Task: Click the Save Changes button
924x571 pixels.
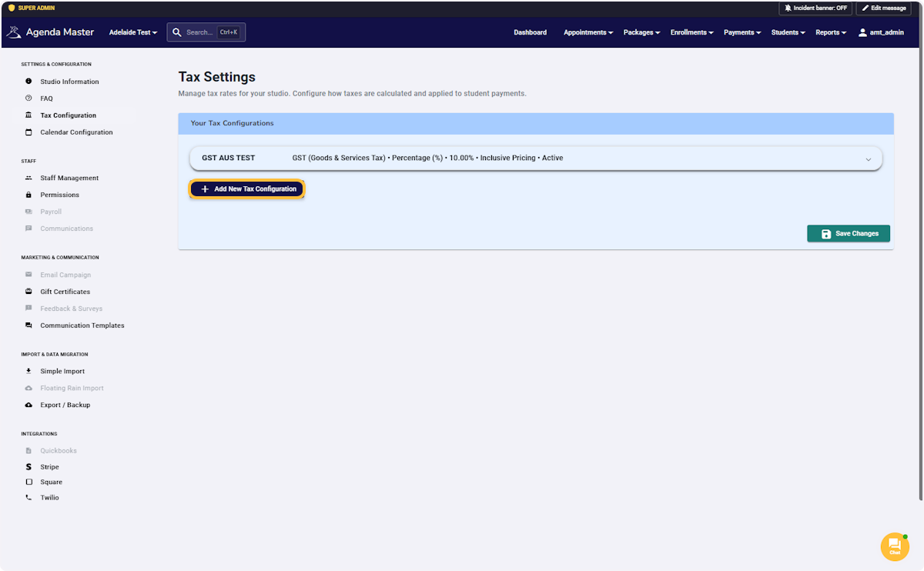Action: [849, 234]
